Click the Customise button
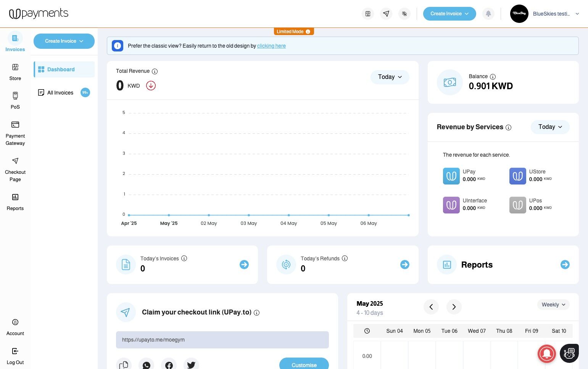This screenshot has width=588, height=369. 304,364
